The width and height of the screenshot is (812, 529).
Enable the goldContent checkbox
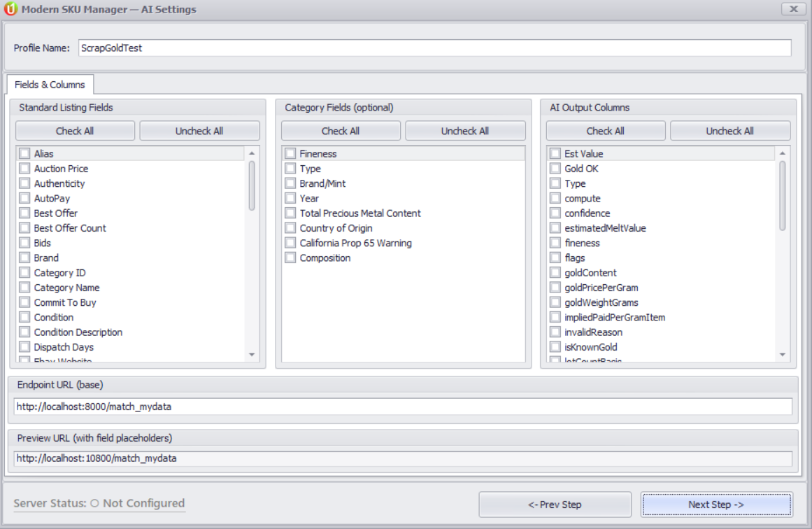tap(555, 272)
